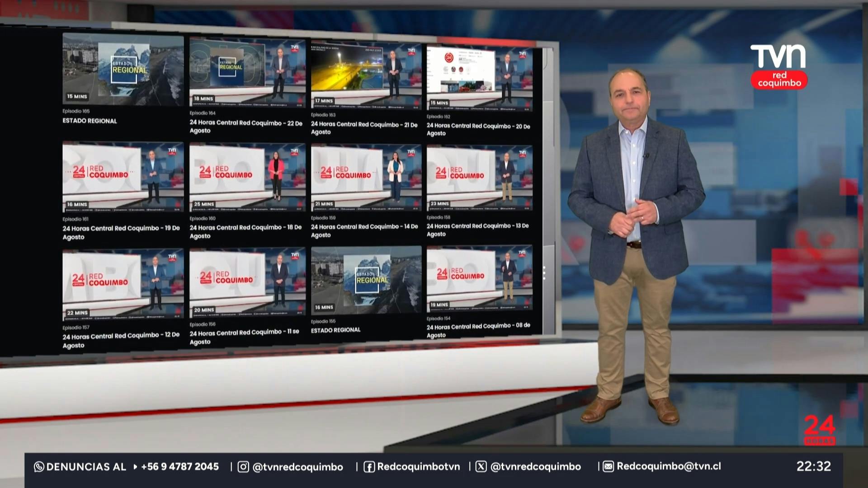Click the 'Episodio 163' label
The height and width of the screenshot is (488, 868).
(x=323, y=115)
